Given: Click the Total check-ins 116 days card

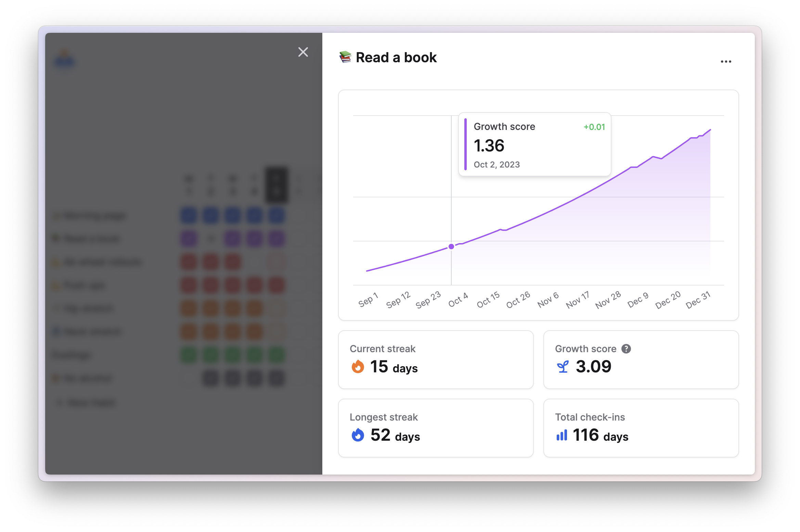Looking at the screenshot, I should [641, 428].
